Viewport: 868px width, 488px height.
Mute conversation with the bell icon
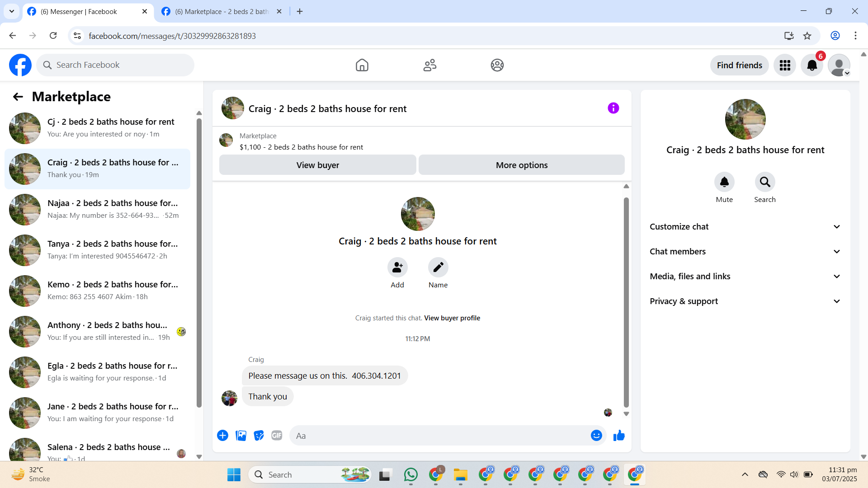click(724, 182)
